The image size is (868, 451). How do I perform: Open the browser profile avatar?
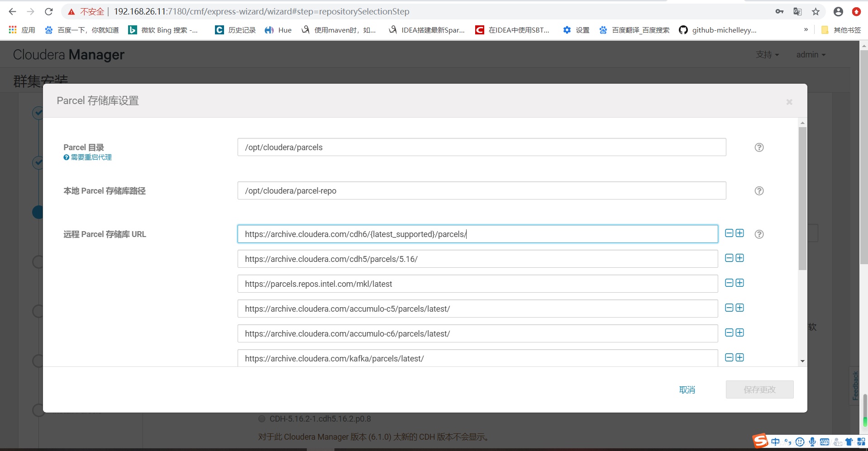838,12
